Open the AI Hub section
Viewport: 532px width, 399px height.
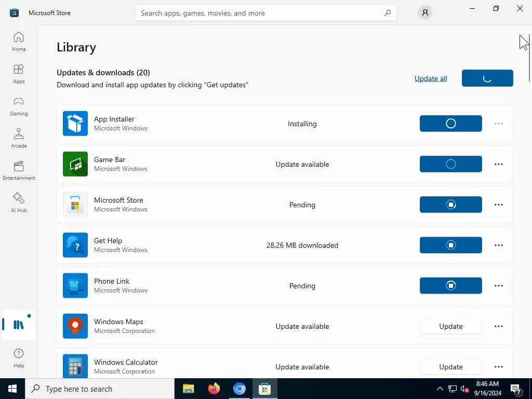pyautogui.click(x=19, y=203)
